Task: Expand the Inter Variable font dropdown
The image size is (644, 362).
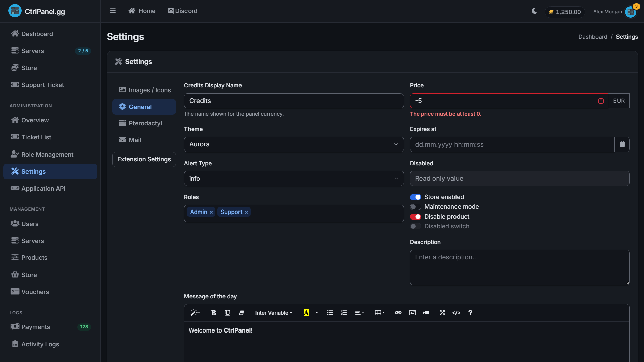Action: pos(273,313)
